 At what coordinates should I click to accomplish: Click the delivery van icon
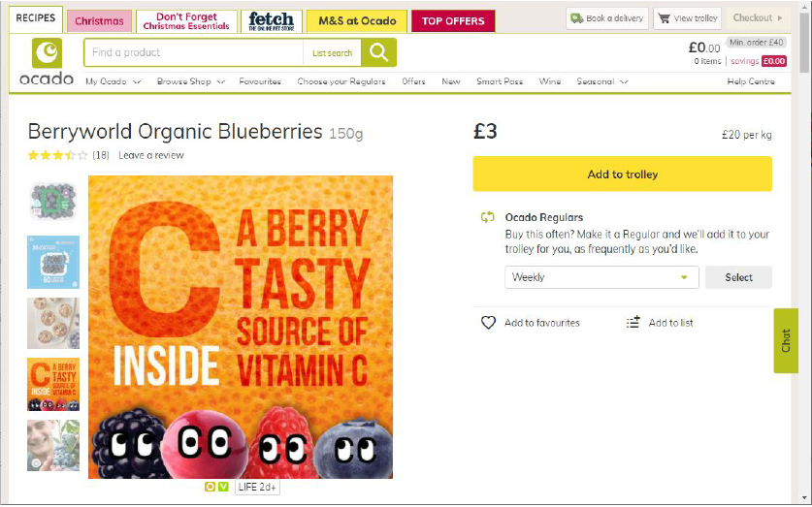point(577,18)
